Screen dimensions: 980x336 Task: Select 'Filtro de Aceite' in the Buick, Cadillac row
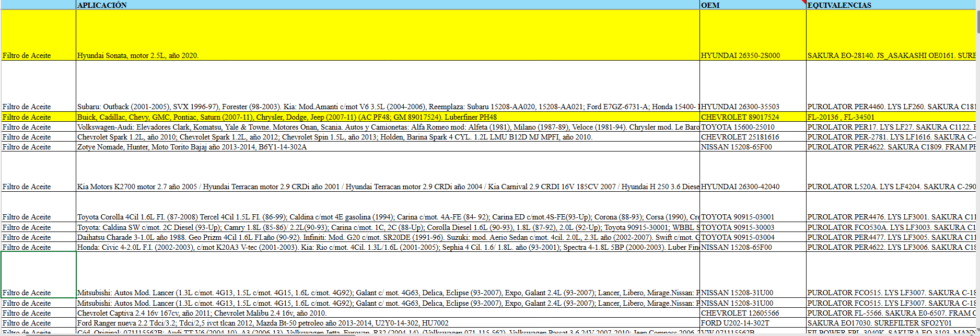39,117
